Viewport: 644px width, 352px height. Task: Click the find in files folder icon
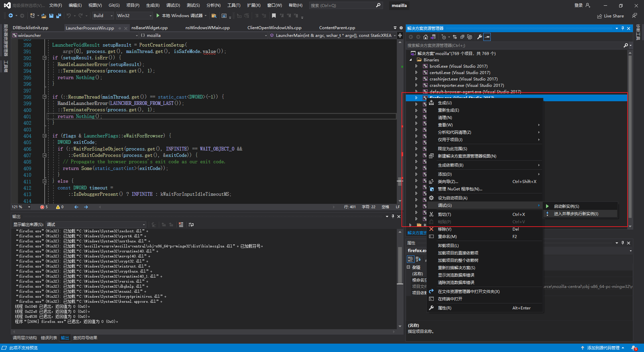(214, 16)
